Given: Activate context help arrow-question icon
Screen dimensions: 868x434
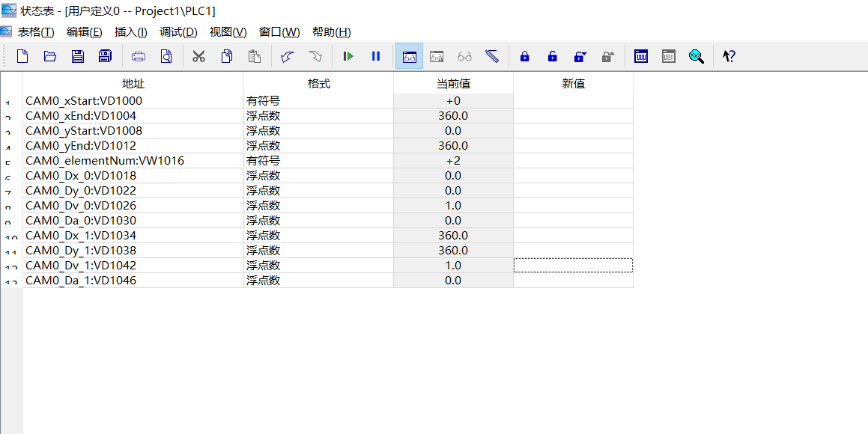Looking at the screenshot, I should pos(729,56).
